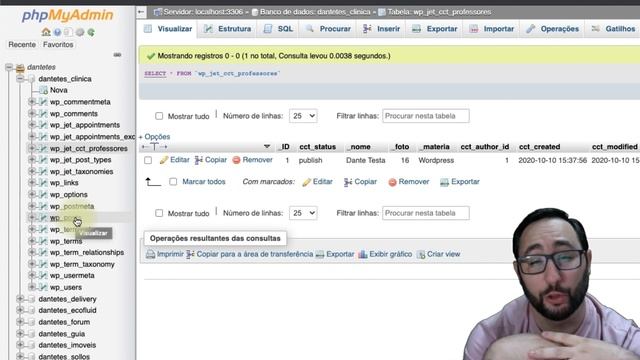Image resolution: width=640 pixels, height=360 pixels.
Task: Click the 'Wordpress' cell in _materia column
Action: coord(436,160)
